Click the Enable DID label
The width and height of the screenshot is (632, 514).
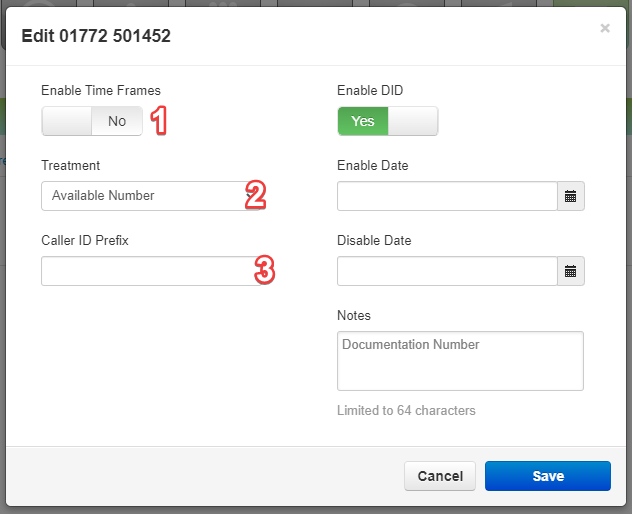click(x=370, y=90)
